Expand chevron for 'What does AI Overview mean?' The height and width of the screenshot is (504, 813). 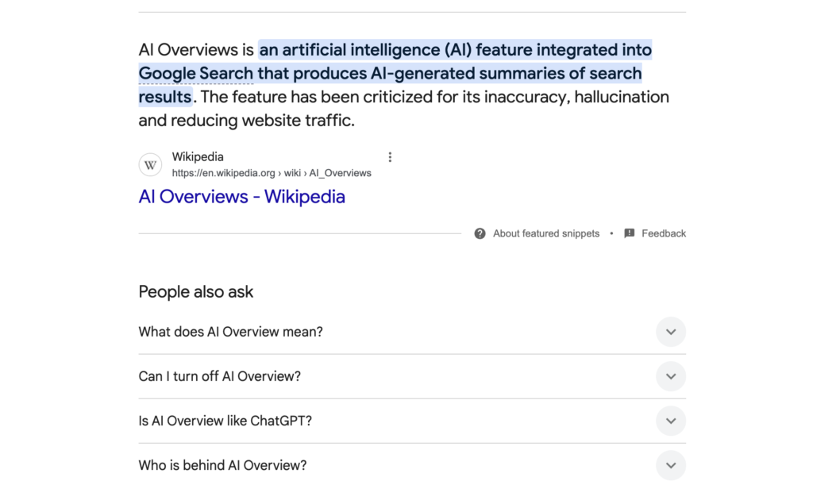[x=671, y=332]
